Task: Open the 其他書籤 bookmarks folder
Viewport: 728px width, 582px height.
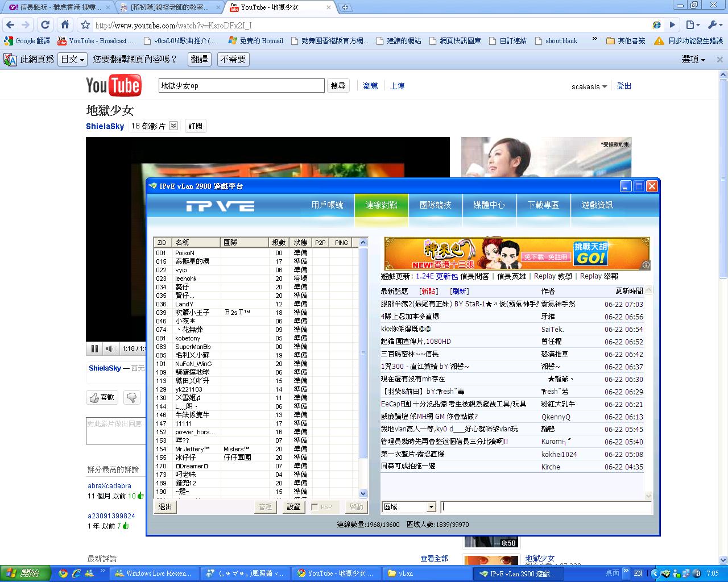Action: click(626, 41)
